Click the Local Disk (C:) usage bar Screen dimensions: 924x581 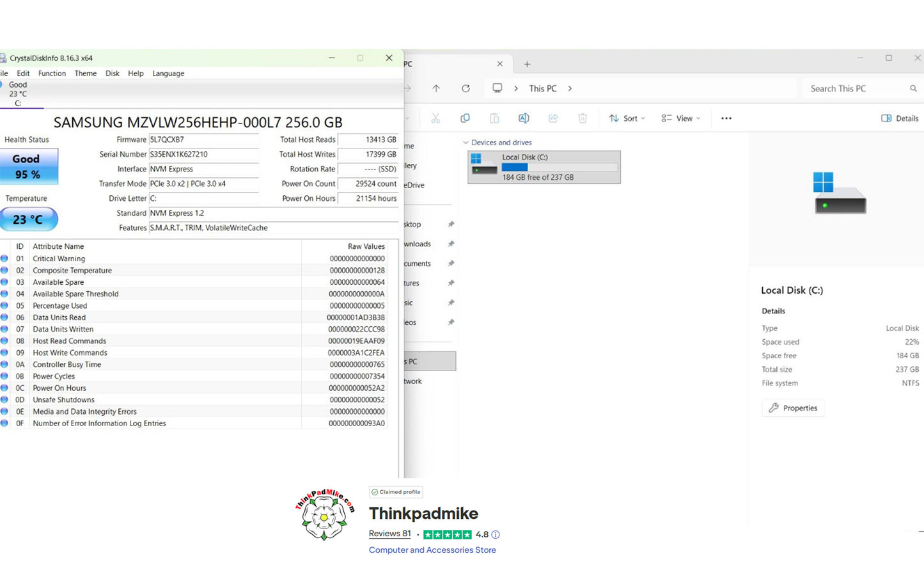coord(560,167)
